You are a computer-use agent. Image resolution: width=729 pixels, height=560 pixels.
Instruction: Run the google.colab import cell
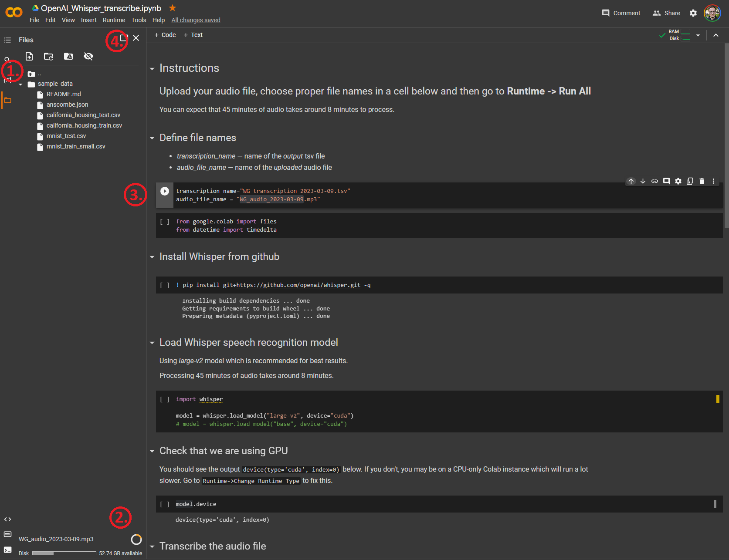pos(165,222)
